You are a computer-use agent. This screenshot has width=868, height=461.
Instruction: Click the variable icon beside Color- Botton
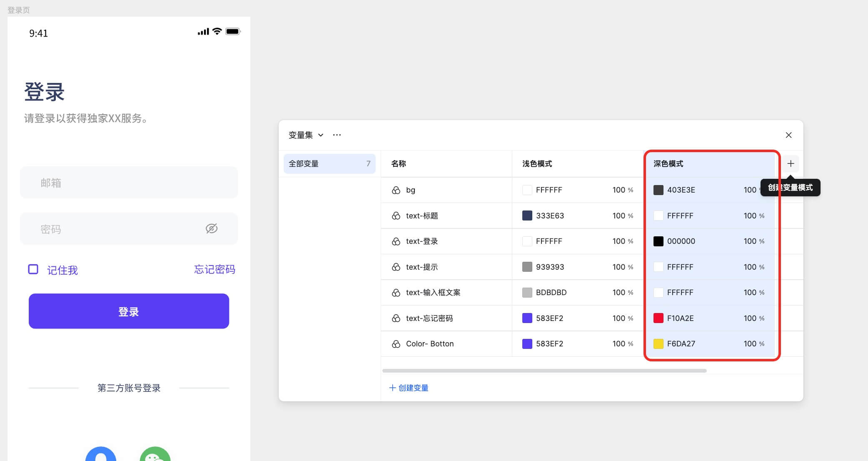396,344
